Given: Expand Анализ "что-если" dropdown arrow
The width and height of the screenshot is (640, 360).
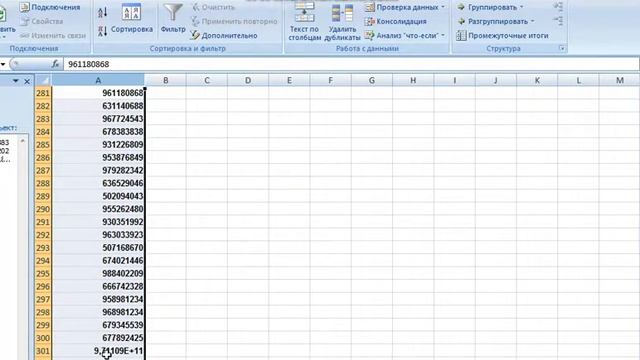Looking at the screenshot, I should click(443, 36).
